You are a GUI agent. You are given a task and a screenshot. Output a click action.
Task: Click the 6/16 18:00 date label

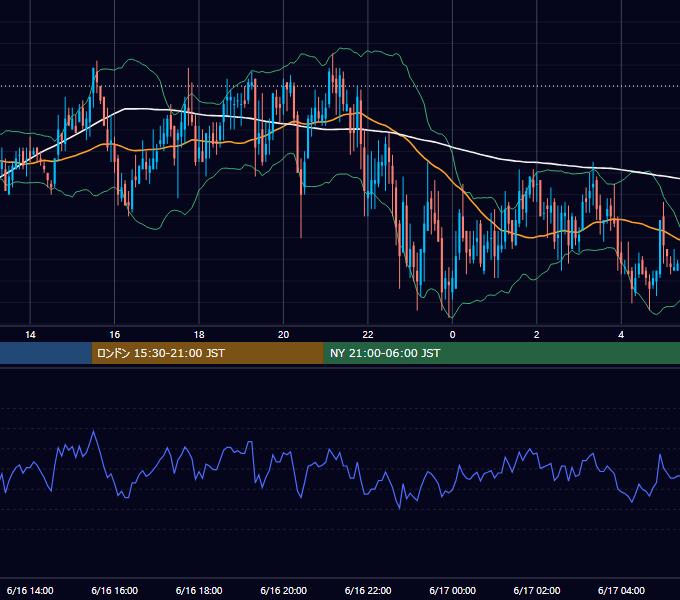(x=199, y=590)
